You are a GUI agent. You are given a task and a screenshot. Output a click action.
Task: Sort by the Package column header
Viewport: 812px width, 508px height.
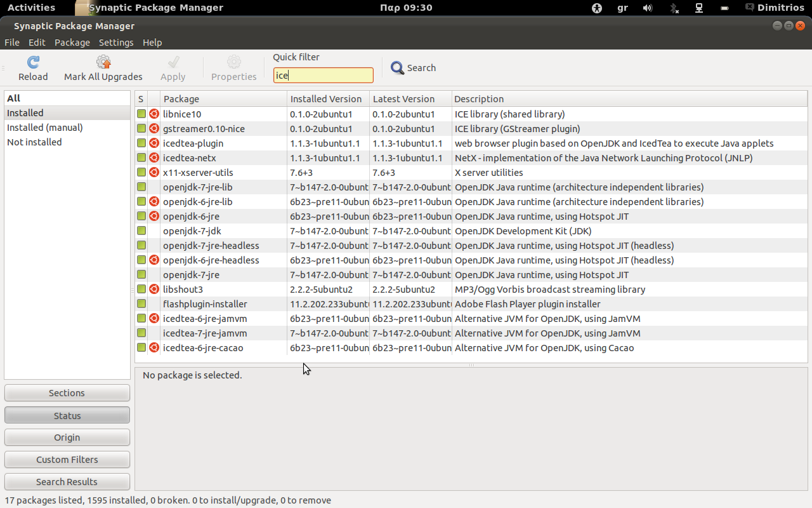(x=223, y=99)
